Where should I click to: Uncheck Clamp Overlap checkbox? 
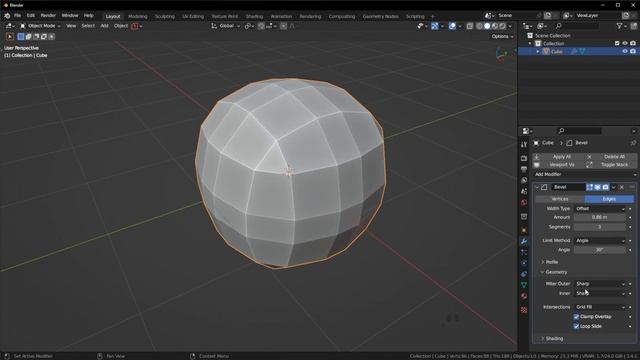tap(576, 317)
